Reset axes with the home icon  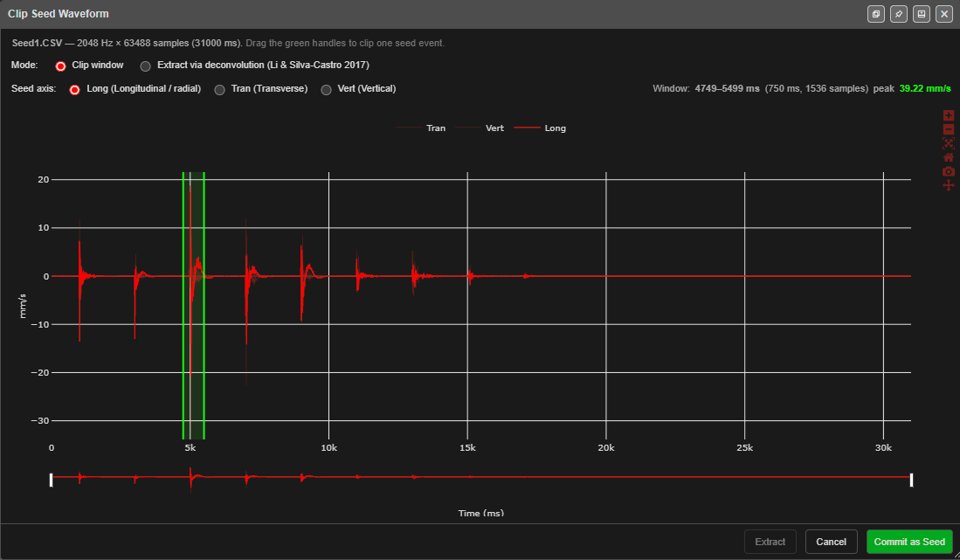[x=949, y=157]
